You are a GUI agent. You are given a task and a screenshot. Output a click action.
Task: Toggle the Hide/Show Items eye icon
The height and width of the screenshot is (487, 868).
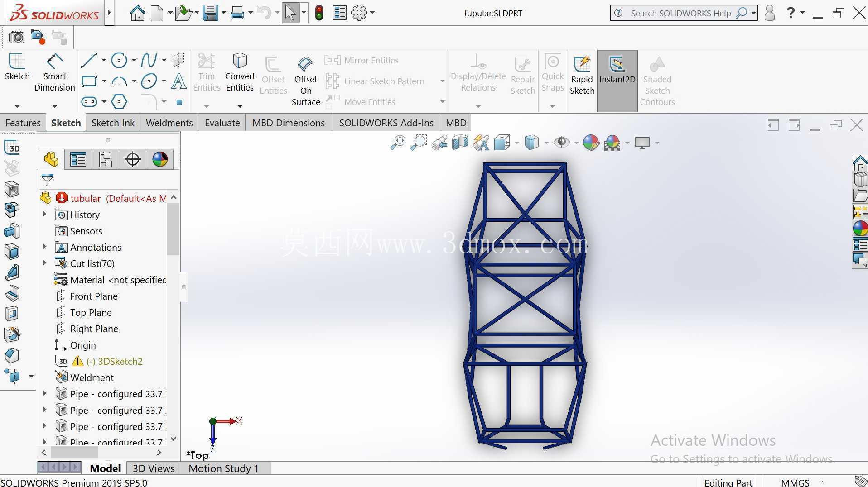click(x=562, y=143)
